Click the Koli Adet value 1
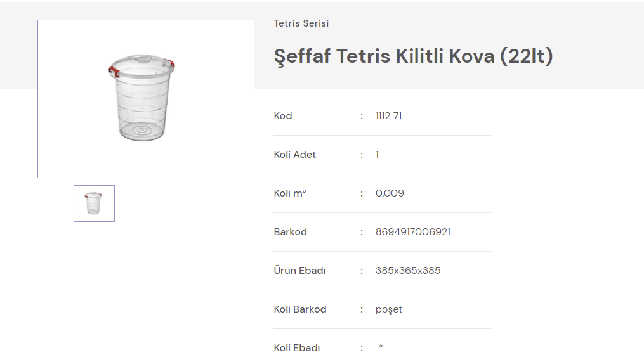Screen dimensions: 644x362 pos(377,155)
